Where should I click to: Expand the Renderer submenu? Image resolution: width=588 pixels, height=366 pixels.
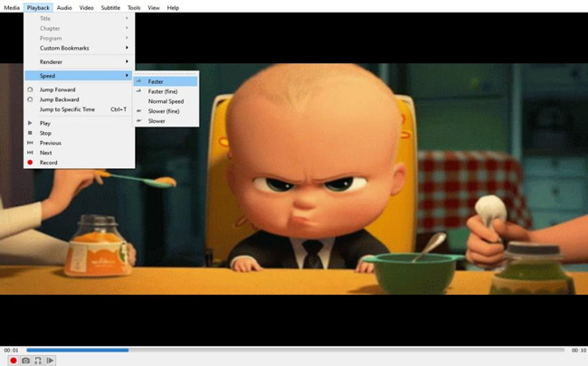click(x=79, y=61)
